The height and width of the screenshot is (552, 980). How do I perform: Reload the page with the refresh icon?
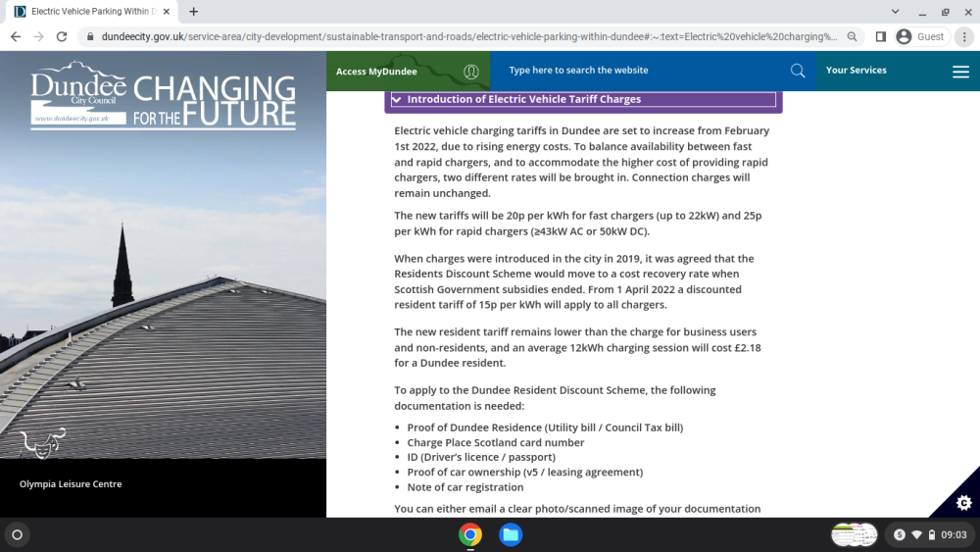click(61, 37)
